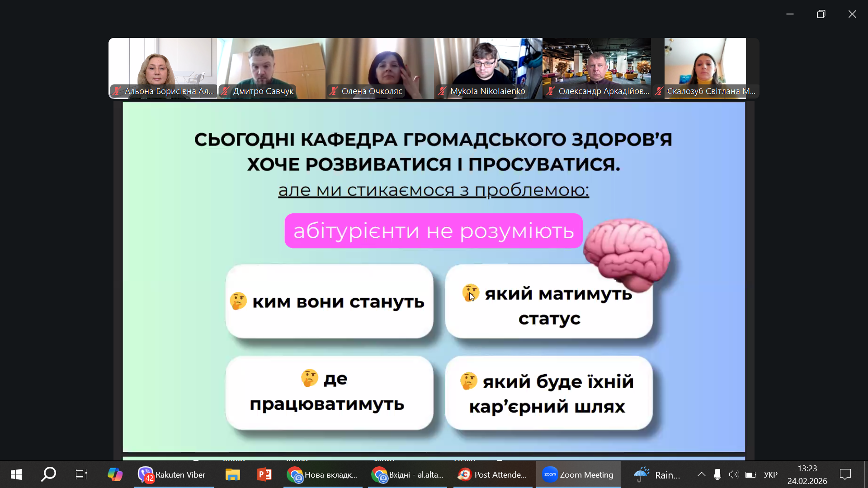The image size is (868, 488).
Task: Switch to Нова вкладка Chrome window
Action: pos(323,474)
